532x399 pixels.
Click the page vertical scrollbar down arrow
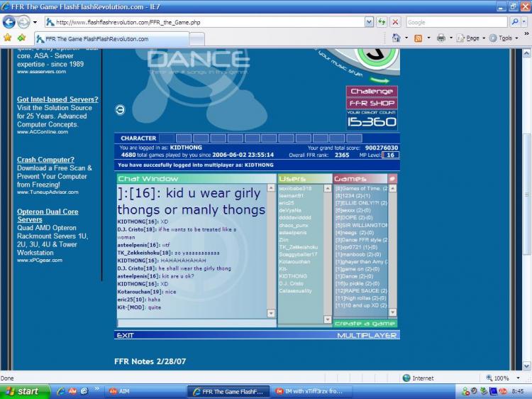[526, 366]
